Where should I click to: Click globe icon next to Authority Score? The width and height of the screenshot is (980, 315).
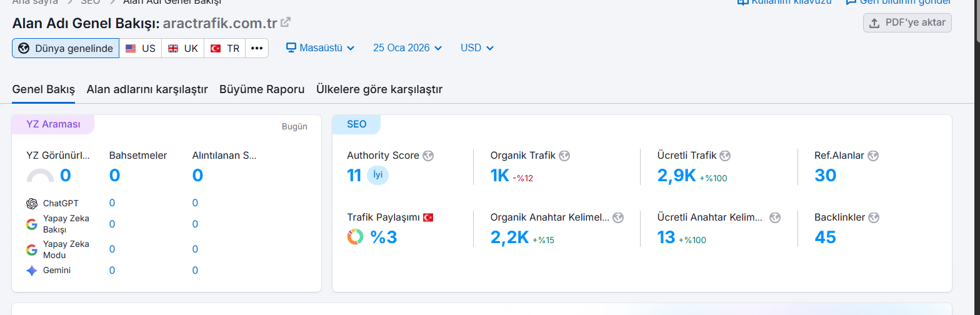pyautogui.click(x=428, y=156)
